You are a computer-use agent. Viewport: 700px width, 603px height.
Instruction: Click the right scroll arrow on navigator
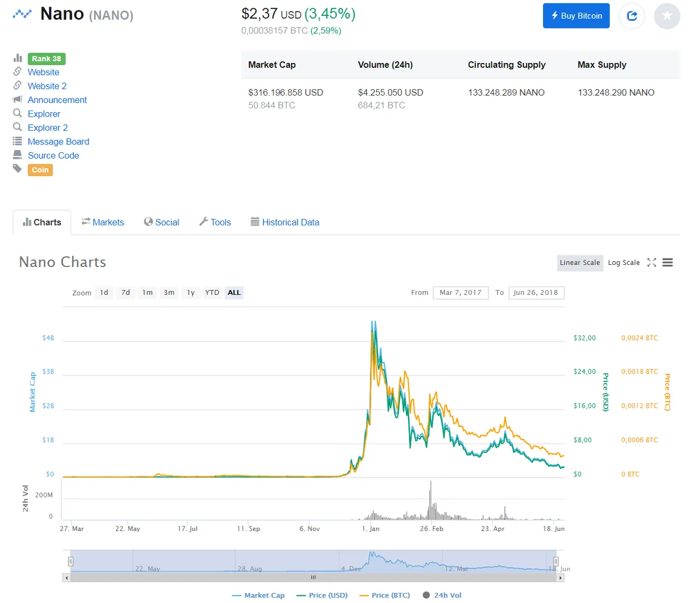561,577
